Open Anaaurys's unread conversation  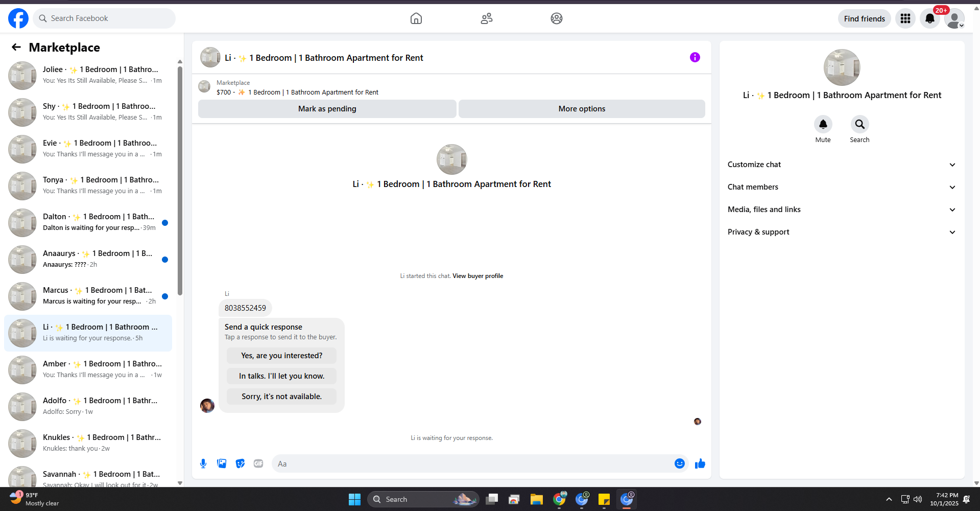tap(88, 260)
